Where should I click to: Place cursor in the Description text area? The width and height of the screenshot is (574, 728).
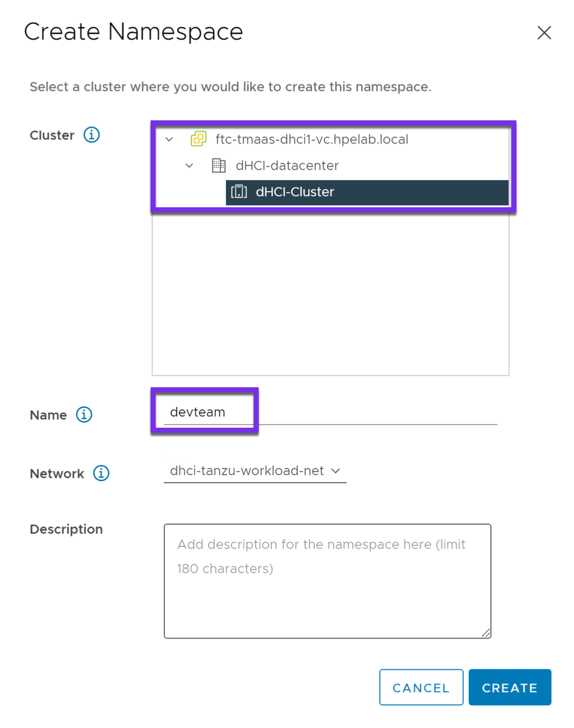327,579
